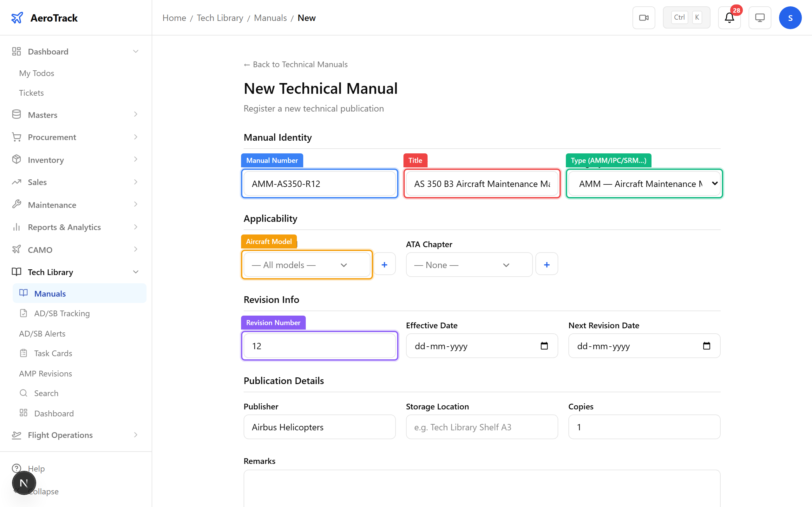
Task: Open the Effective Date calendar picker
Action: tap(544, 346)
